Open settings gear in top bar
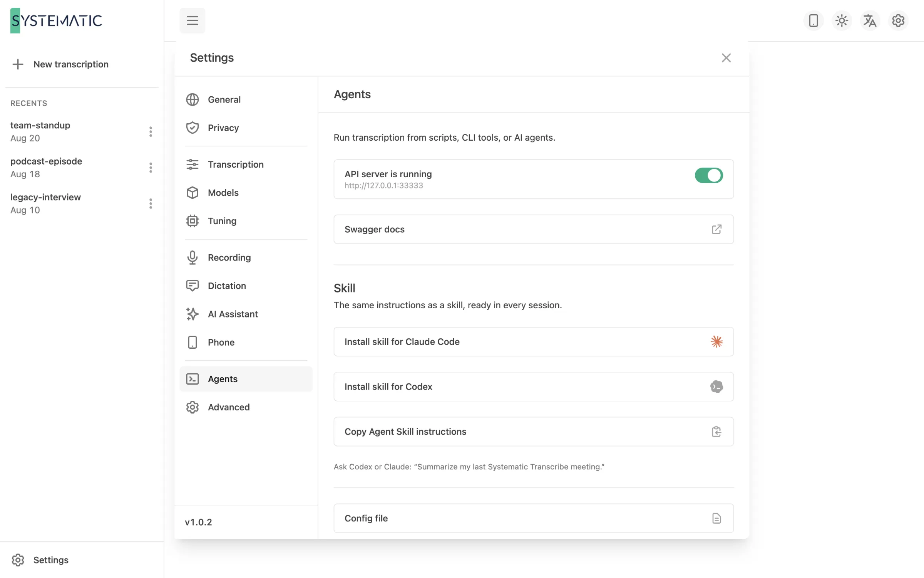Image resolution: width=924 pixels, height=578 pixels. pyautogui.click(x=898, y=20)
